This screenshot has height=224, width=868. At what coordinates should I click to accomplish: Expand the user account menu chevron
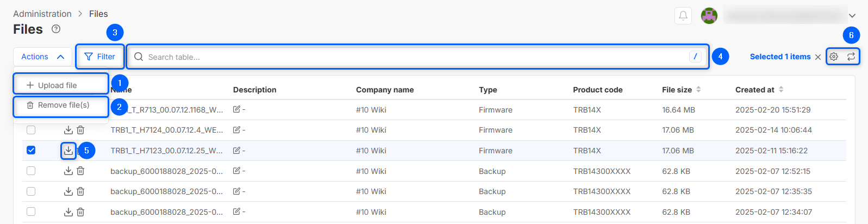point(852,16)
